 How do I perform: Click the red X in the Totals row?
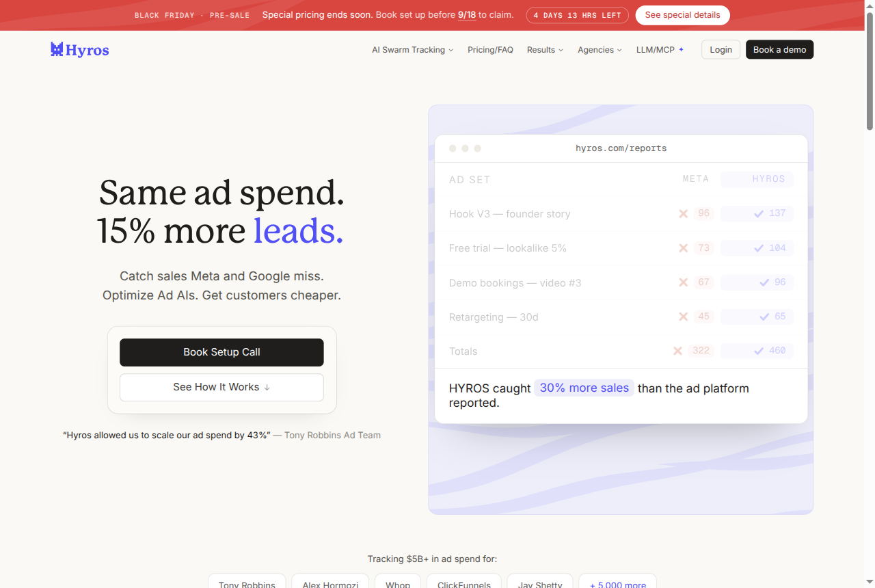coord(677,351)
